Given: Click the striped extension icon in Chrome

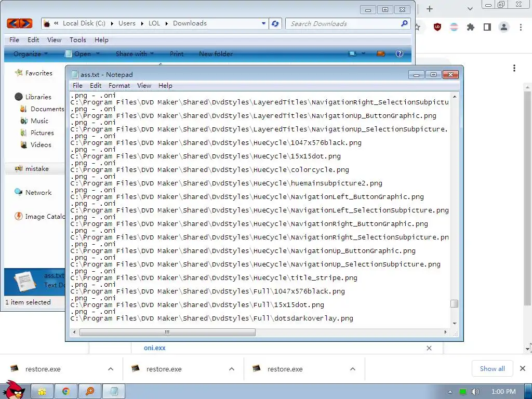Looking at the screenshot, I should point(454,27).
